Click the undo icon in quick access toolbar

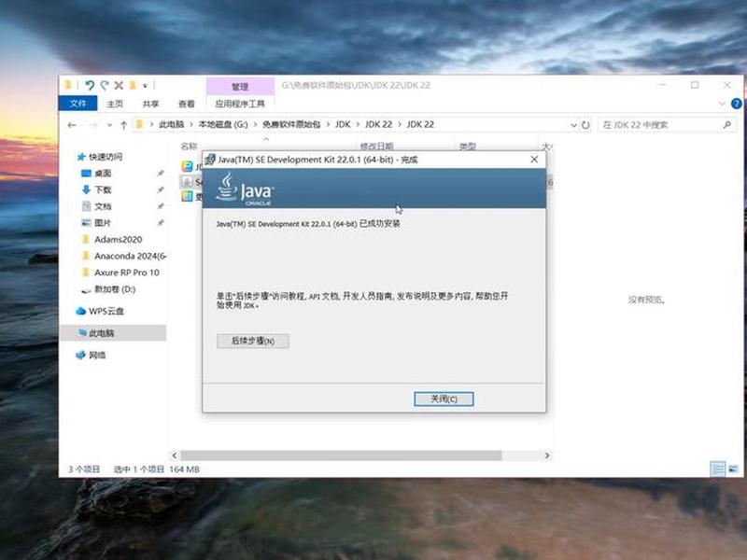(x=89, y=85)
